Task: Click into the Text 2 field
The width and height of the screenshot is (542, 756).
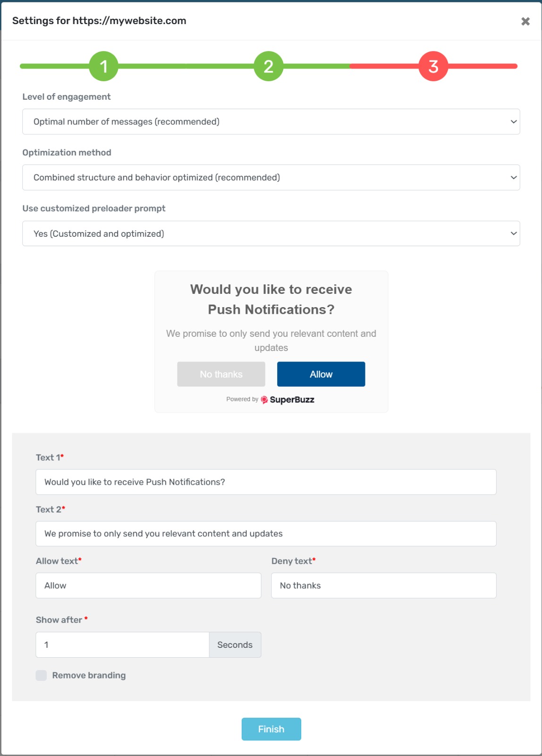Action: click(x=266, y=534)
